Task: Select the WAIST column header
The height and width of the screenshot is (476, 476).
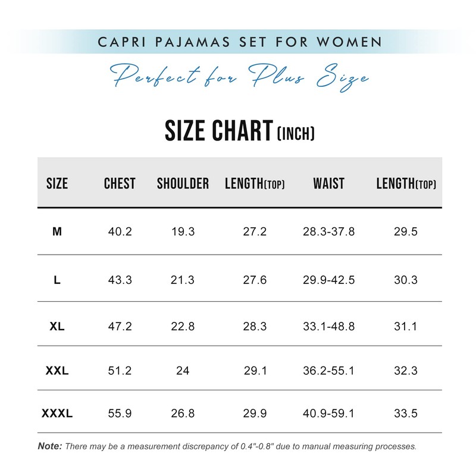Action: click(328, 184)
